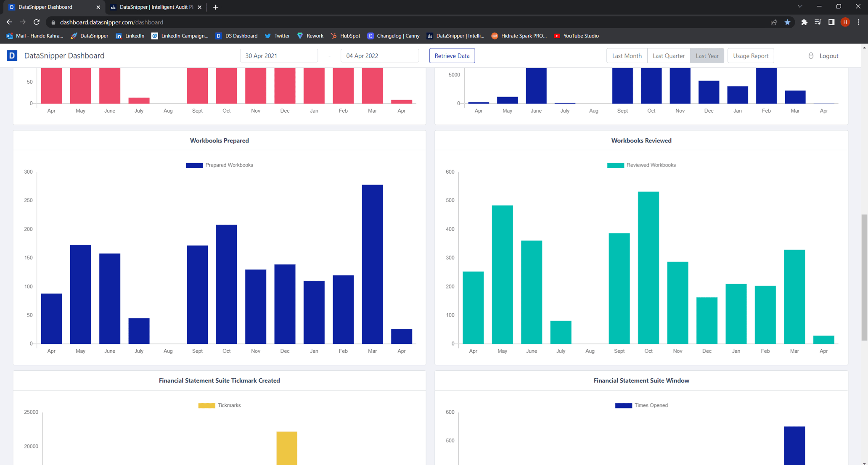Toggle the Last Quarter time range
The width and height of the screenshot is (868, 465).
click(x=668, y=55)
